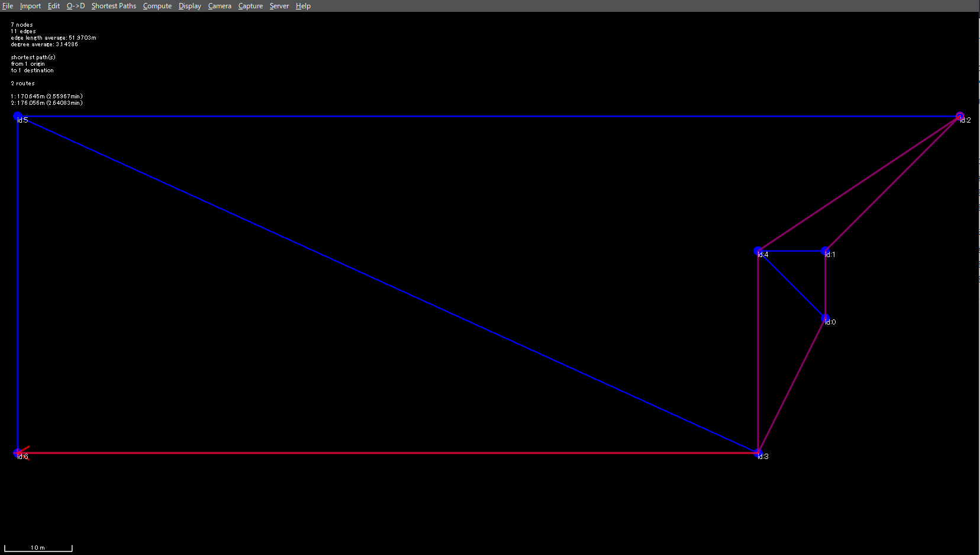This screenshot has width=980, height=555.
Task: Open the File menu
Action: point(8,6)
